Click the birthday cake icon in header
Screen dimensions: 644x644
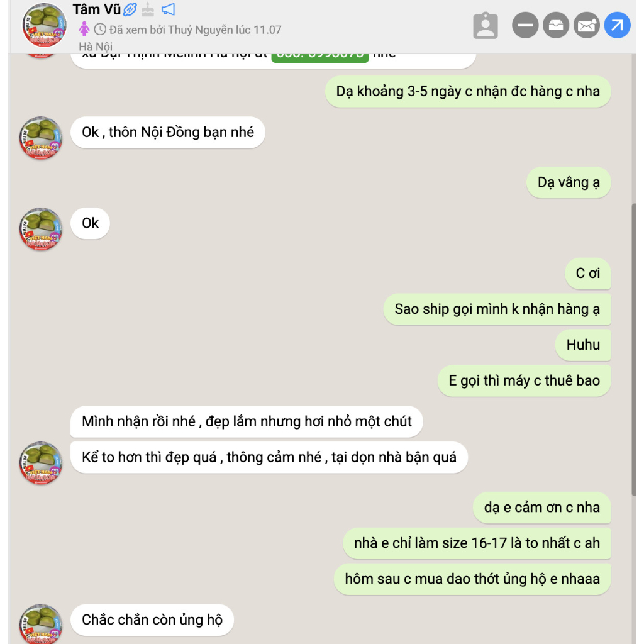coord(147,9)
